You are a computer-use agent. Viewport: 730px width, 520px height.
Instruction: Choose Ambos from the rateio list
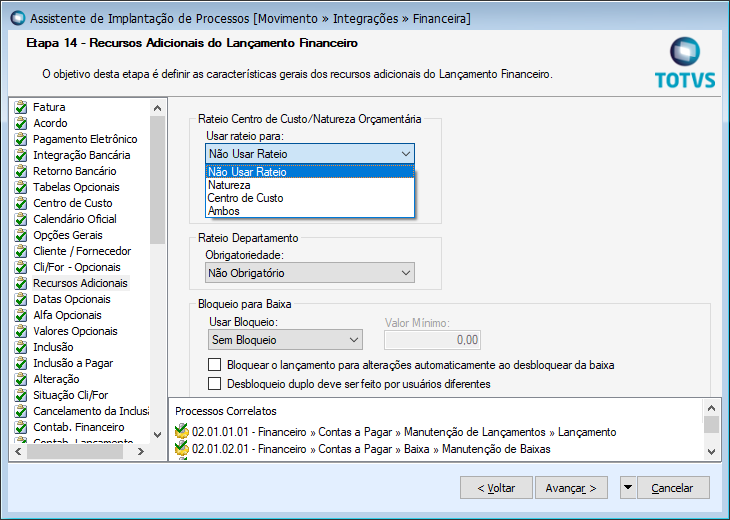pyautogui.click(x=310, y=211)
